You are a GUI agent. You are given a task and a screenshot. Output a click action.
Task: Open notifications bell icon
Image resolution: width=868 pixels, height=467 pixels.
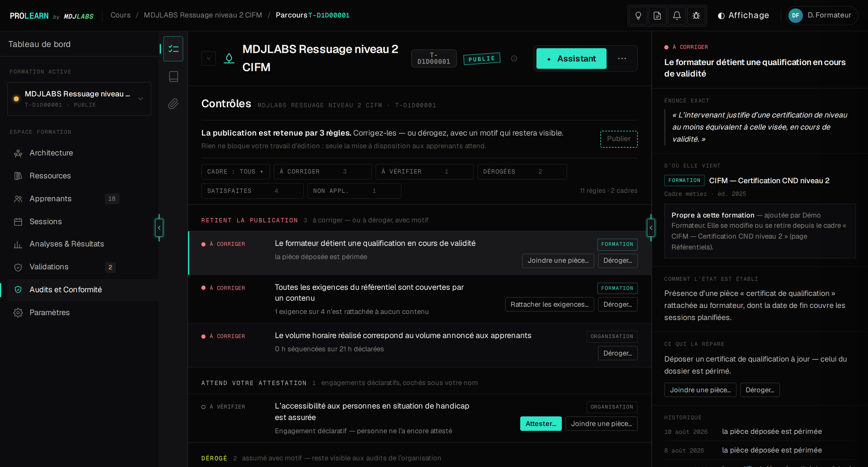click(677, 15)
